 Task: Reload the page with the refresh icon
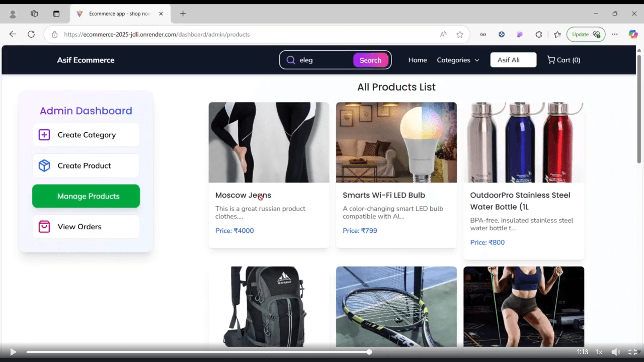pyautogui.click(x=31, y=34)
